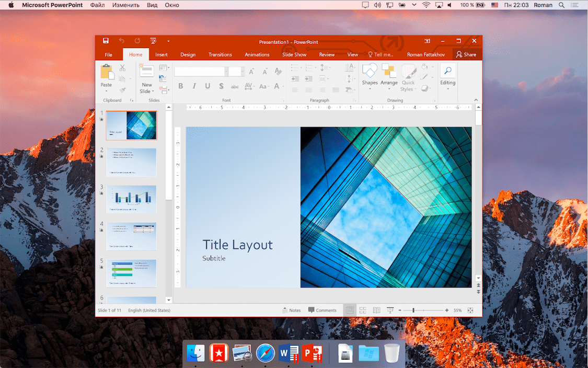Open Character Spacing (AV) dropdown
The width and height of the screenshot is (588, 368).
point(249,86)
